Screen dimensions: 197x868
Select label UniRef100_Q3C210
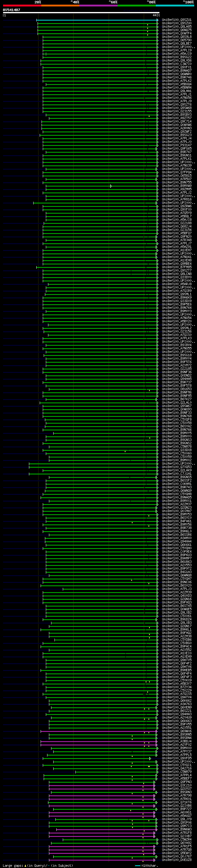coord(177,785)
